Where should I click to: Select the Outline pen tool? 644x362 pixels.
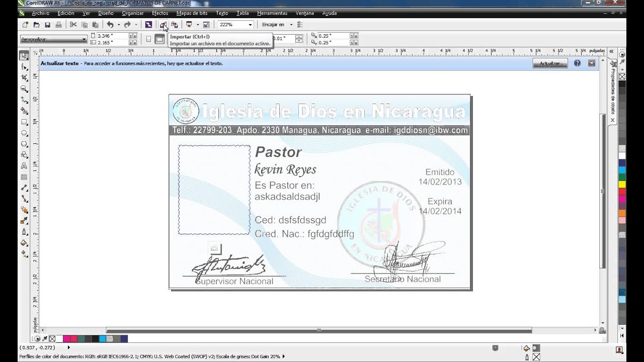(24, 232)
